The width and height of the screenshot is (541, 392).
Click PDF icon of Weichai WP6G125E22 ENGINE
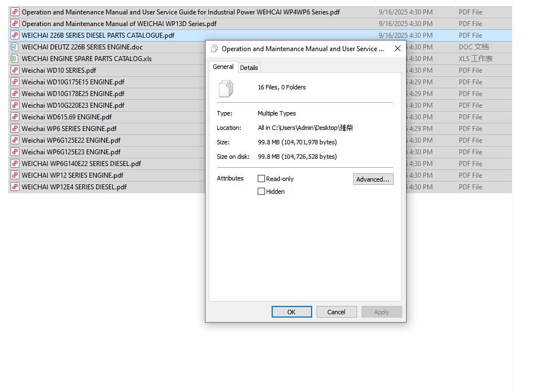[14, 140]
